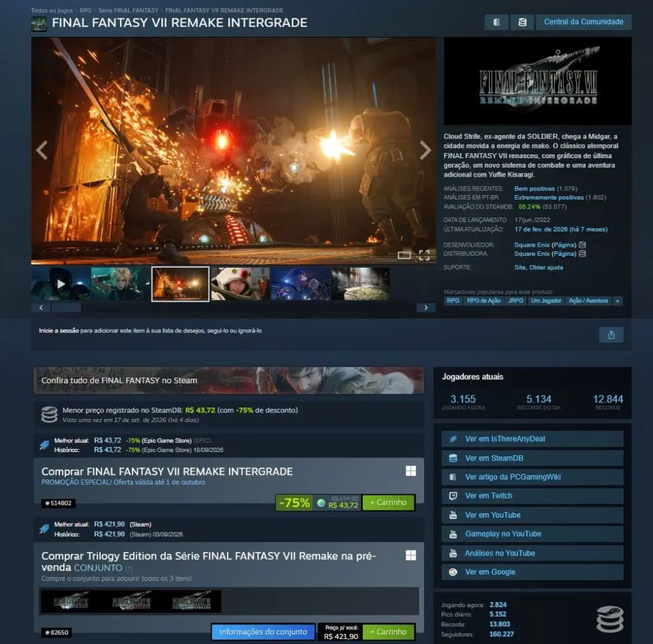653x644 pixels.
Task: Toggle fullscreen screenshot icon
Action: click(424, 255)
